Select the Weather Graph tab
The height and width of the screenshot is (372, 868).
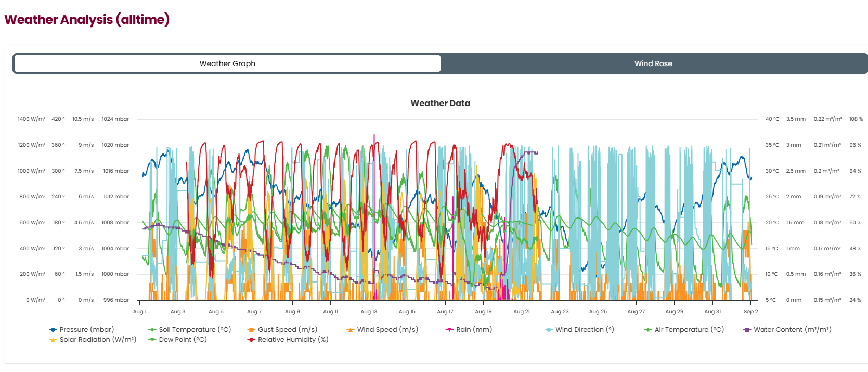[227, 63]
